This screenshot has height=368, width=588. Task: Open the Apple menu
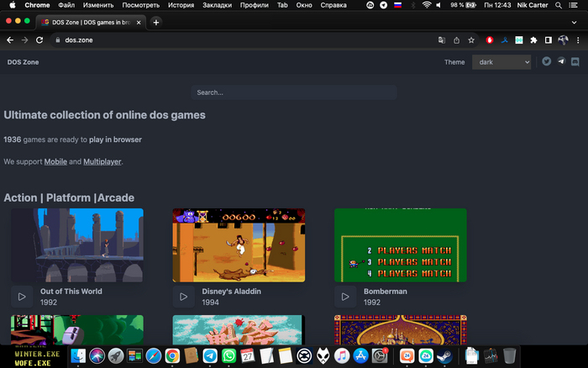13,5
